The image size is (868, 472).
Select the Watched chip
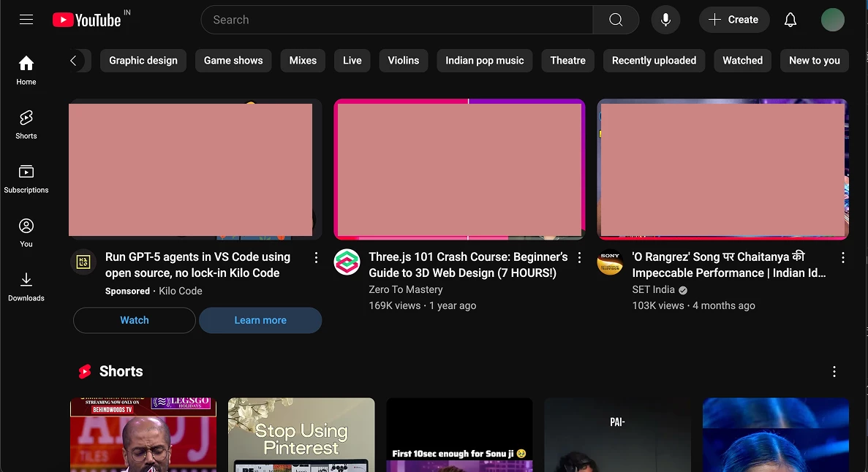(742, 61)
